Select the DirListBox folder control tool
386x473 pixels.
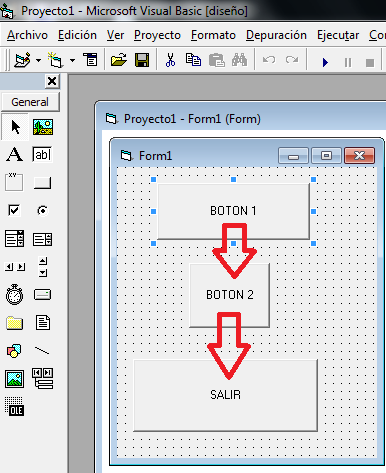[x=14, y=323]
